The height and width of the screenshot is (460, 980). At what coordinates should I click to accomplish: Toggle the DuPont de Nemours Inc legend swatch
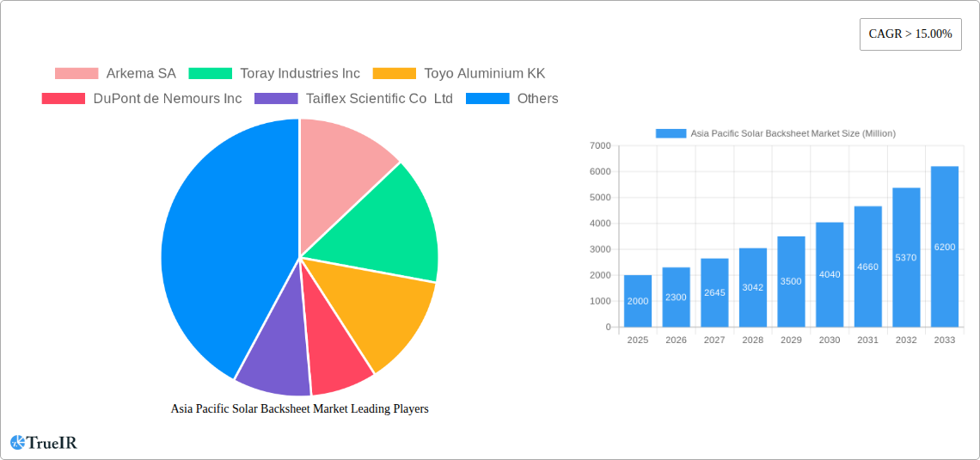coord(63,99)
